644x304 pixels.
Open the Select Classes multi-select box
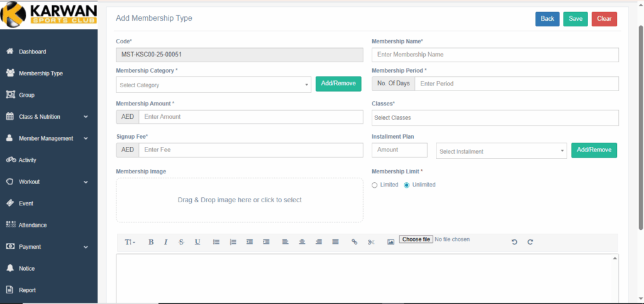point(495,117)
